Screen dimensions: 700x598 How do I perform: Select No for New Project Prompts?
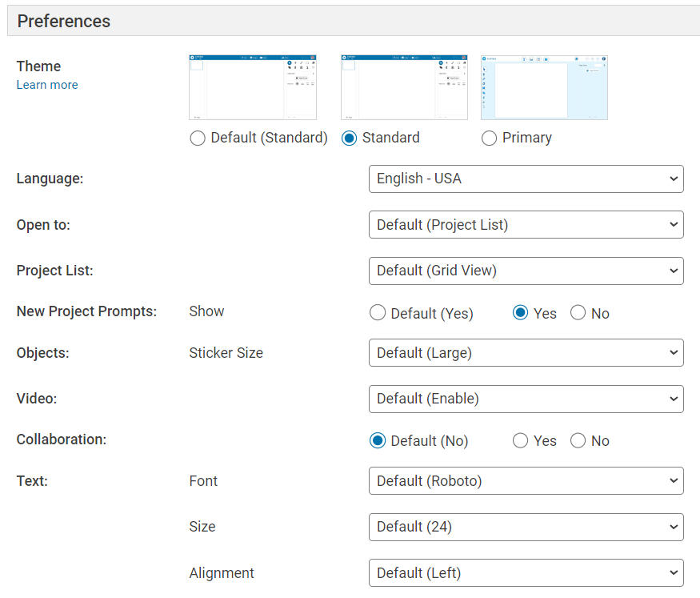(x=578, y=313)
